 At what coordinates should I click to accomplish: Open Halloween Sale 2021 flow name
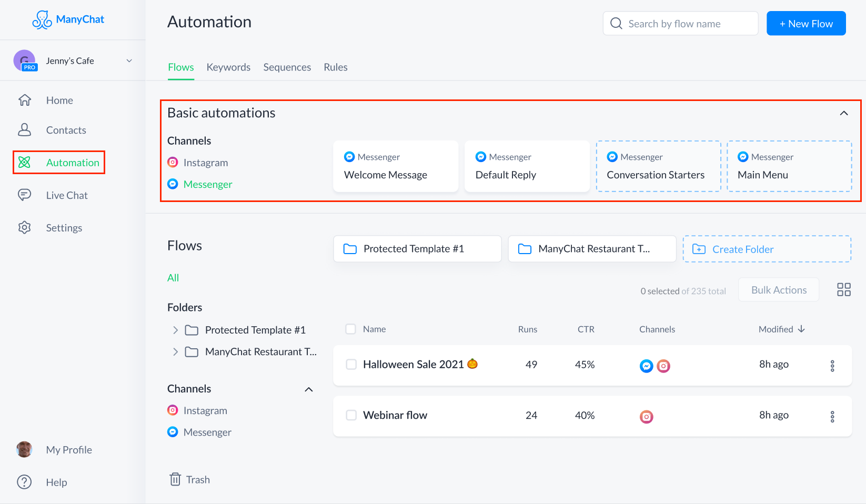tap(414, 364)
